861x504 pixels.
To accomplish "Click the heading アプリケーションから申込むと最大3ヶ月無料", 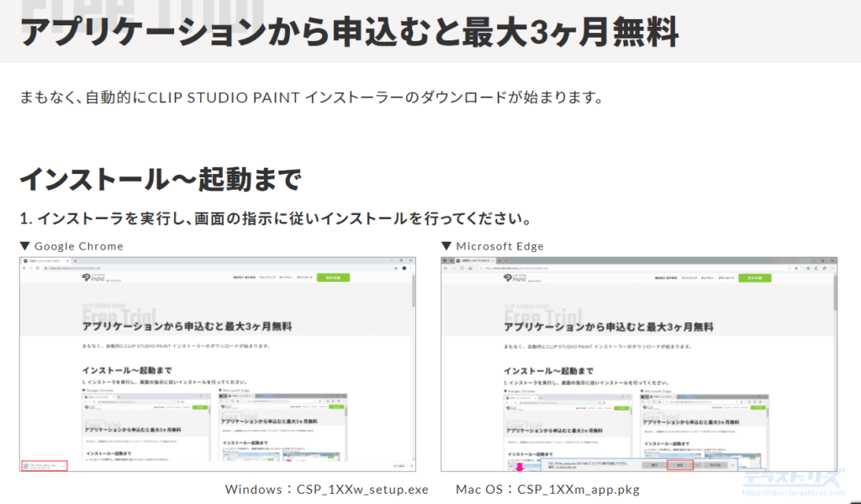I will [x=349, y=32].
